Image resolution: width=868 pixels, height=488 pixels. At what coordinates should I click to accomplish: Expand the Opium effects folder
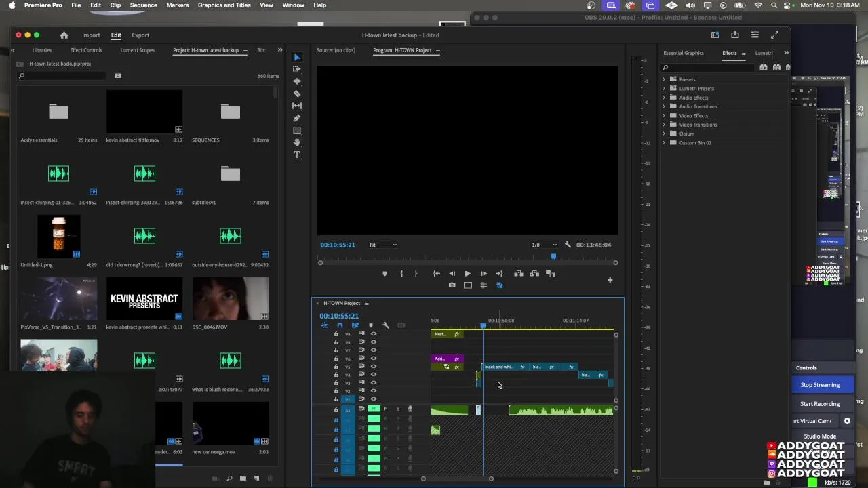[x=664, y=134]
